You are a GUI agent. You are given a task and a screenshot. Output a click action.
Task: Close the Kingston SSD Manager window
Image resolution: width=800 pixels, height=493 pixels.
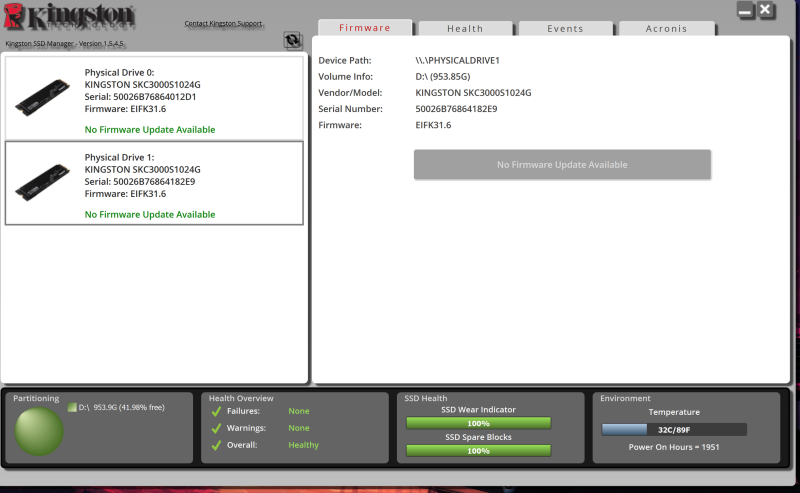pos(765,10)
